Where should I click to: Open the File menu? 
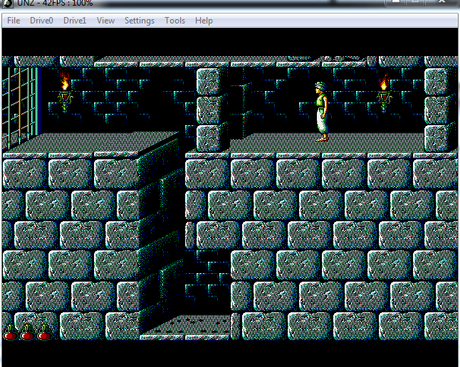tap(13, 21)
